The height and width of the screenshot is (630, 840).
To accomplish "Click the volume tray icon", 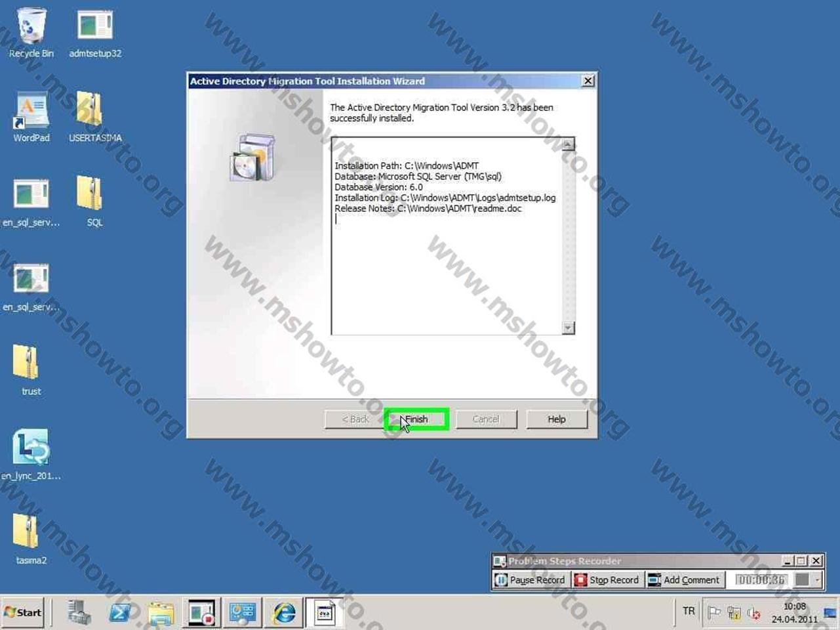I will point(753,614).
